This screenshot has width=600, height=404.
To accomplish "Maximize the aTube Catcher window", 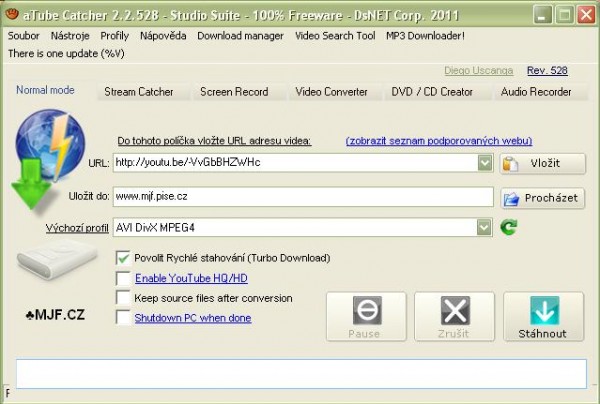I will point(564,15).
